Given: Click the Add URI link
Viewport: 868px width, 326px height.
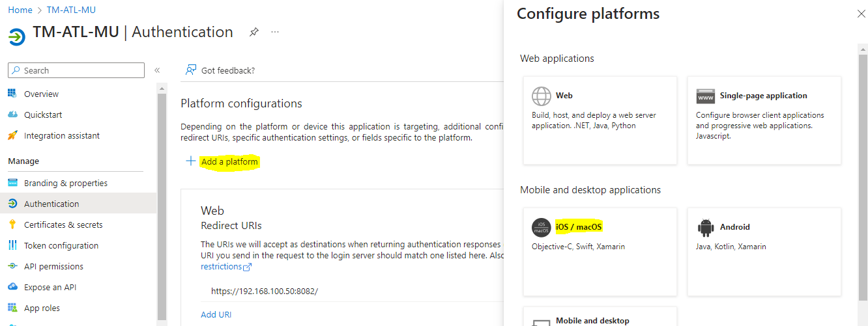Looking at the screenshot, I should coord(216,314).
